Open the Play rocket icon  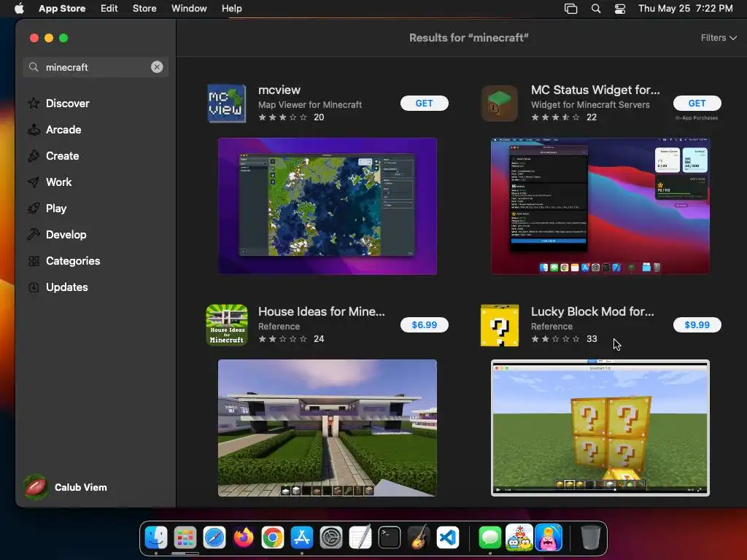(x=34, y=208)
